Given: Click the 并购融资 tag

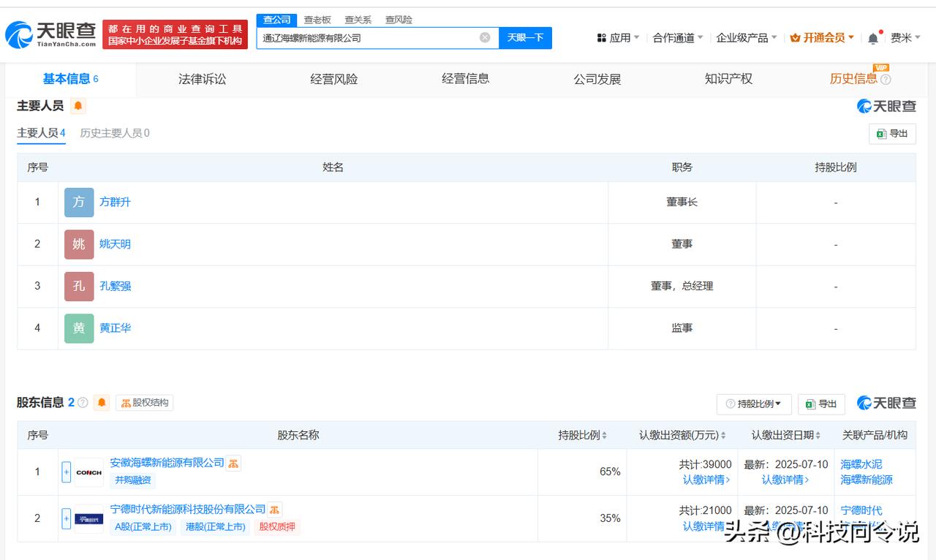Looking at the screenshot, I should coord(133,480).
